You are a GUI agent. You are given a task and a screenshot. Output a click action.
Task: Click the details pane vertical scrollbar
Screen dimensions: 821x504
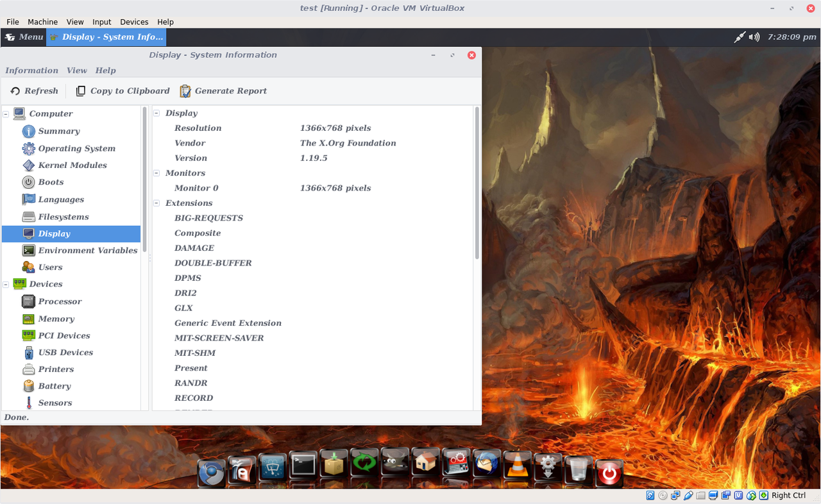pos(477,183)
